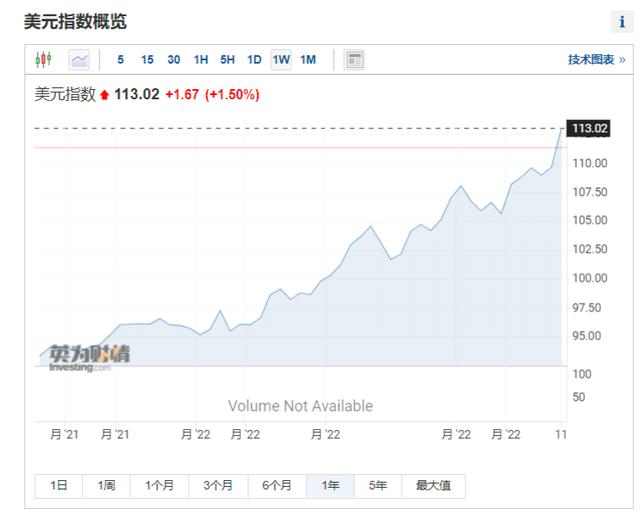Click the red up-arrow price indicator

tap(105, 95)
